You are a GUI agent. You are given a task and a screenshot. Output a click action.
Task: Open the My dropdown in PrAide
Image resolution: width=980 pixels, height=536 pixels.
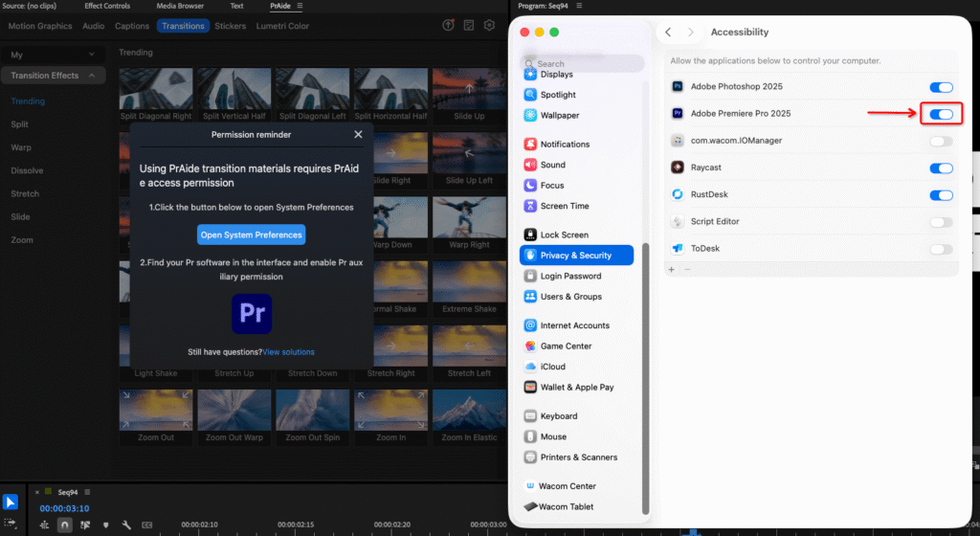point(53,55)
